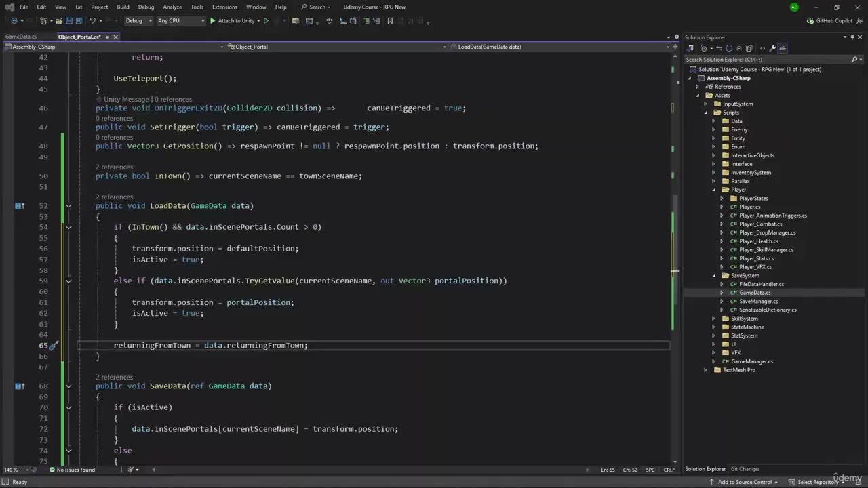868x488 pixels.
Task: Open the Extensions menu
Action: 224,7
